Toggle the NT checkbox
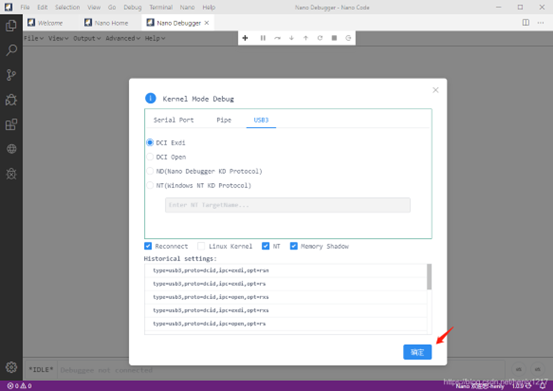This screenshot has height=391, width=553. click(x=266, y=246)
